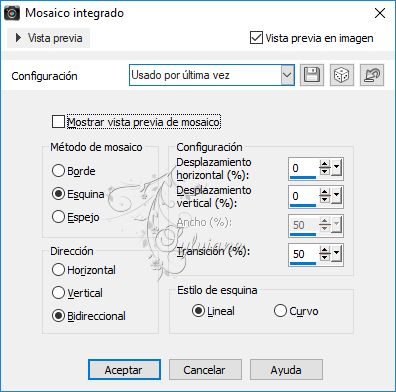This screenshot has height=392, width=396.
Task: Increase the horizontal offset with the up arrow
Action: (x=324, y=165)
